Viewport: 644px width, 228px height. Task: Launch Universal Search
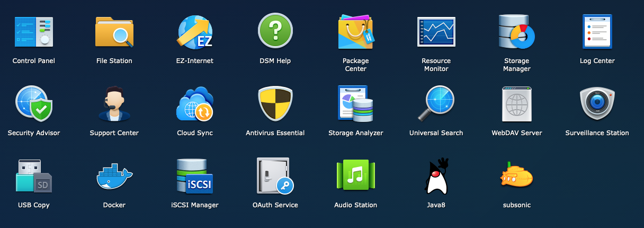coord(436,104)
